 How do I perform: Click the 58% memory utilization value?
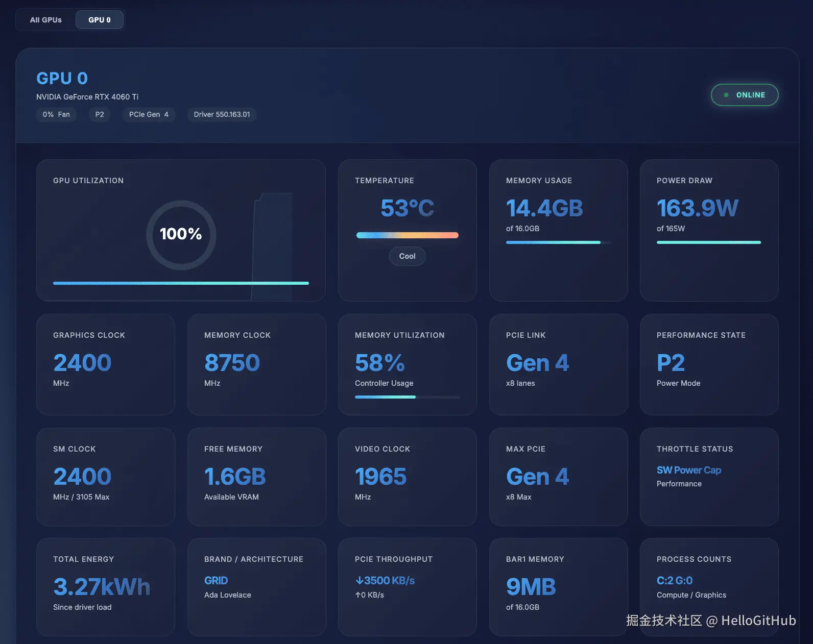[380, 363]
